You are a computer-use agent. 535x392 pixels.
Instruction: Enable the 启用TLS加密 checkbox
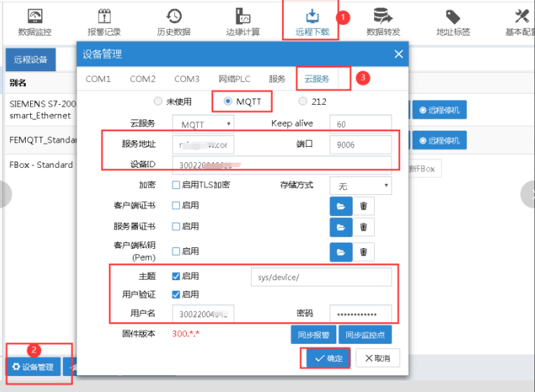[x=176, y=185]
